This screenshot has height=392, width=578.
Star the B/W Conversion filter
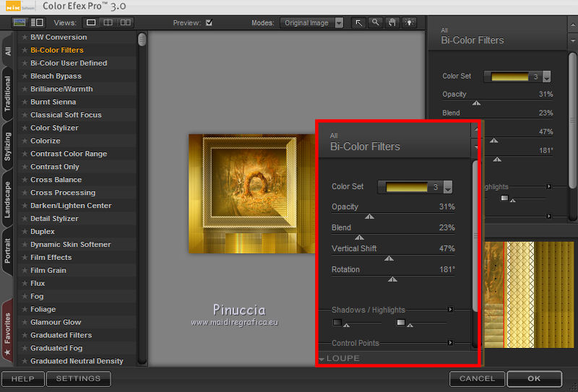point(25,38)
